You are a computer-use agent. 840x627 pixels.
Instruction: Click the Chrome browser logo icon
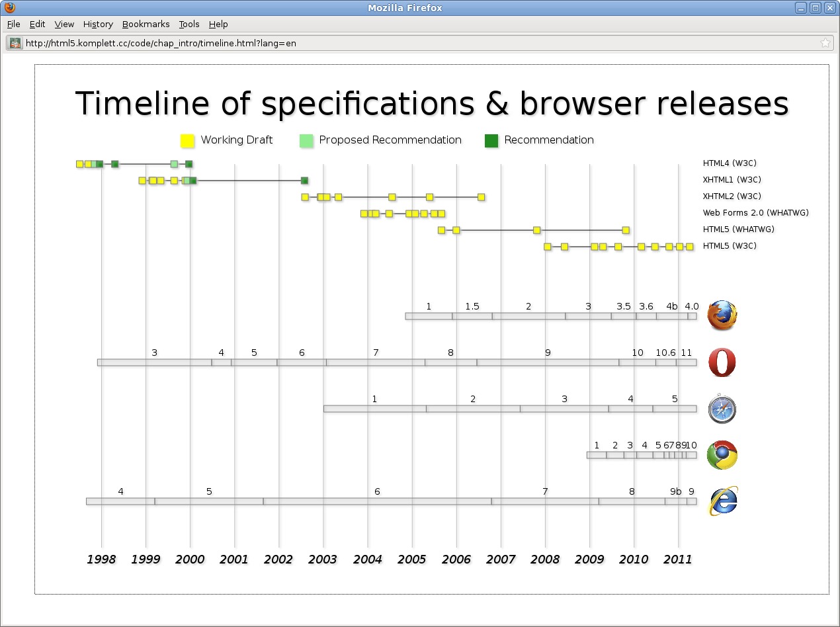click(x=722, y=455)
